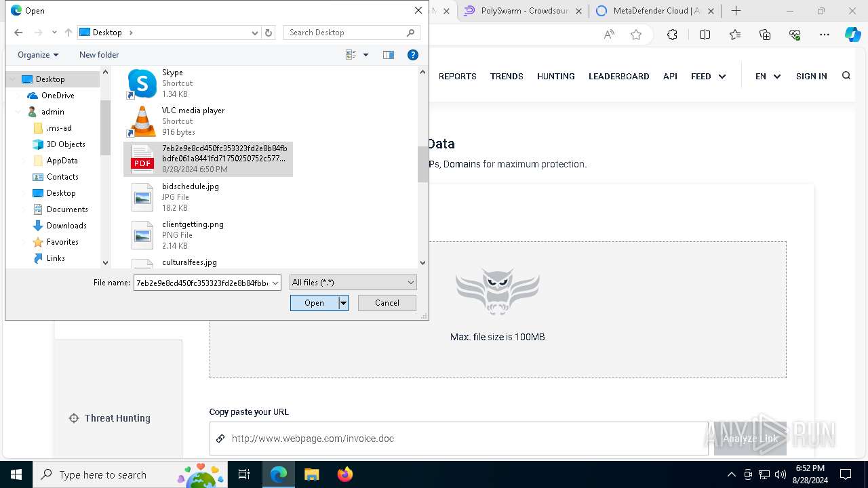Launch Firefox from taskbar
This screenshot has height=488, width=868.
[345, 474]
